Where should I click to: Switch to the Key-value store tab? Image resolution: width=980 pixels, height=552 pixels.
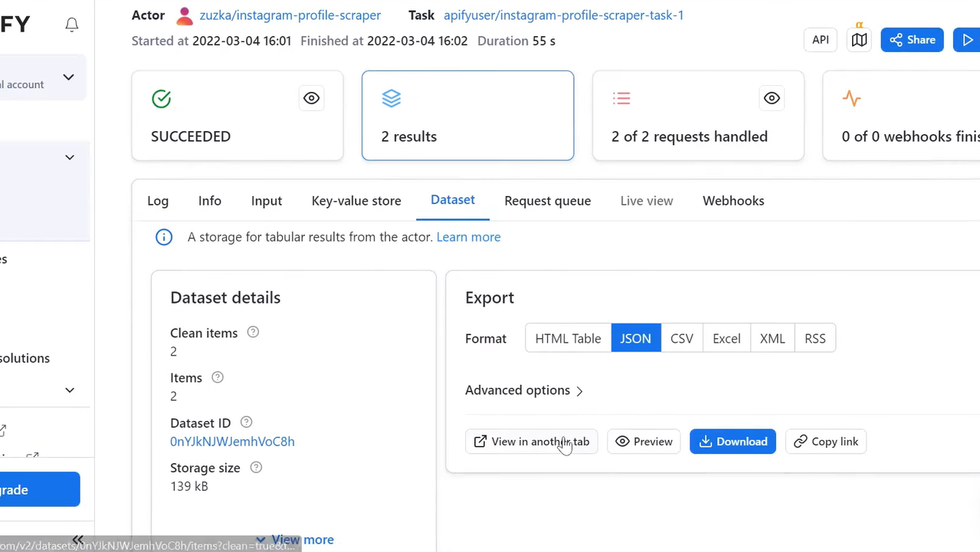click(356, 200)
